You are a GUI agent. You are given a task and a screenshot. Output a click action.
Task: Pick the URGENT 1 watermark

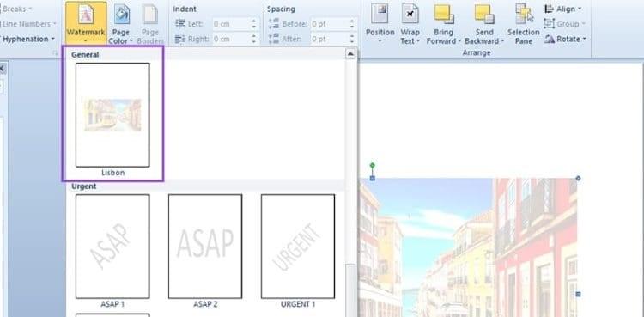pyautogui.click(x=298, y=247)
